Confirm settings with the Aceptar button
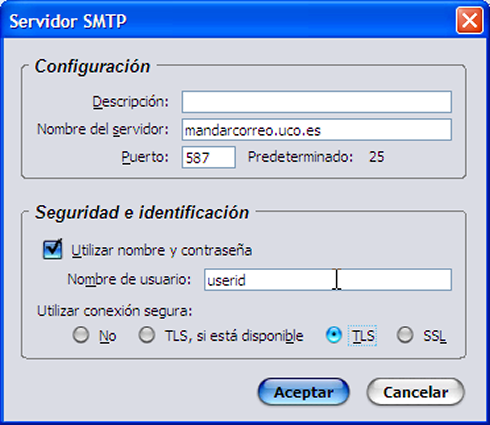The width and height of the screenshot is (490, 425). 304,392
